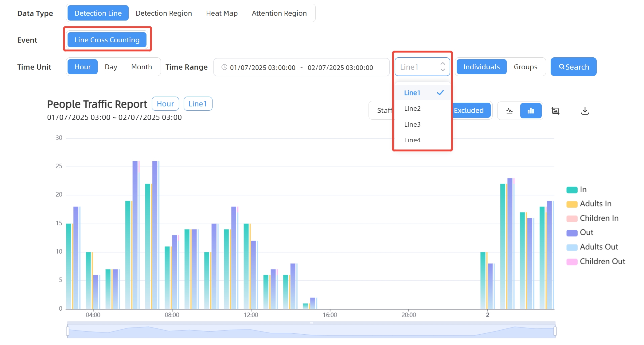Open the Detection Region tab

[x=164, y=13]
